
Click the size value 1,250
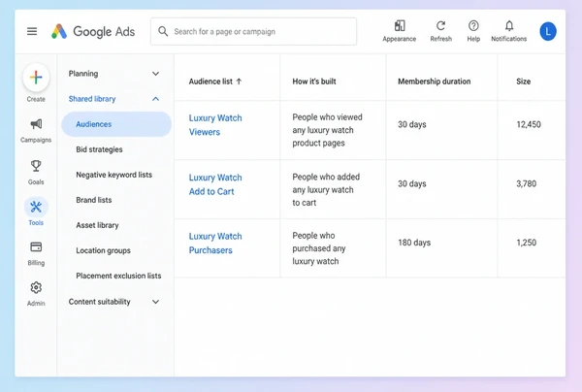pos(527,243)
